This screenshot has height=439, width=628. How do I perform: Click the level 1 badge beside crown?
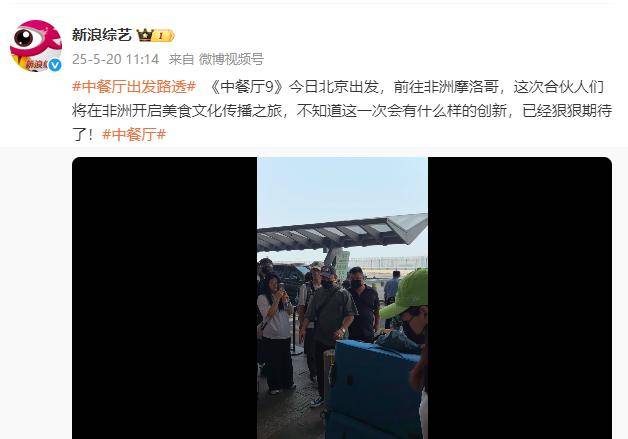(x=164, y=36)
